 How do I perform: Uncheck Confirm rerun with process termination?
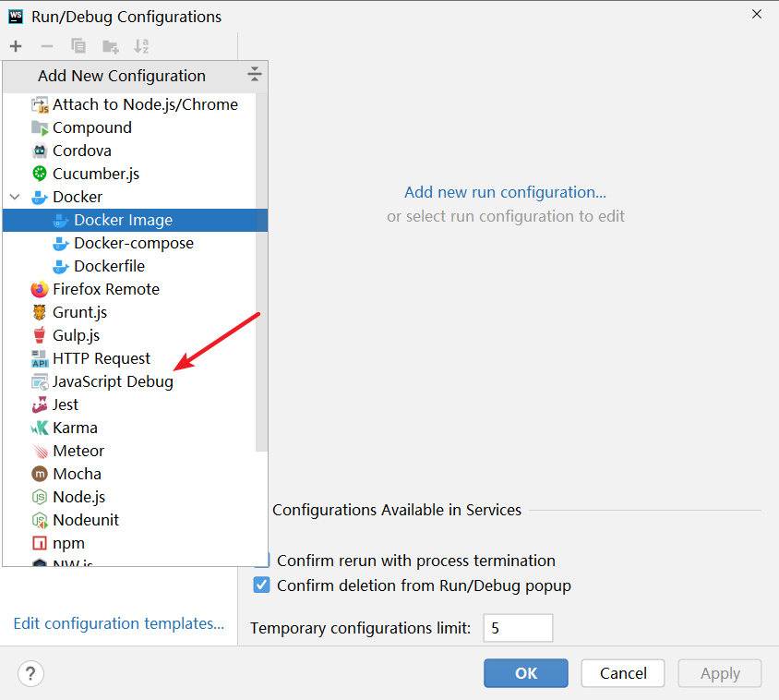261,561
